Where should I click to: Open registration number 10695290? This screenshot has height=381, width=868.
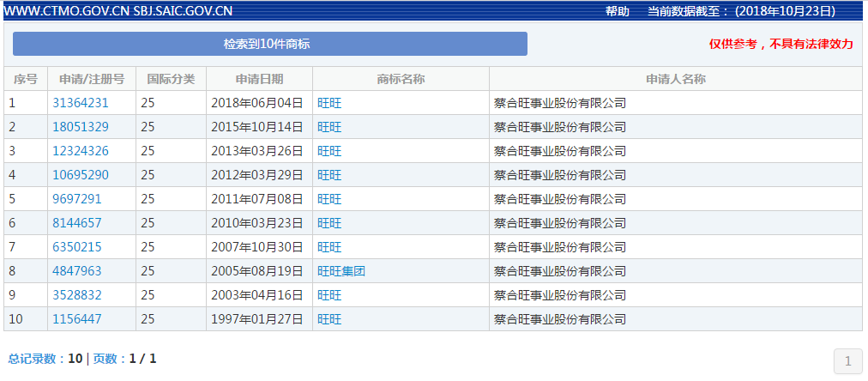coord(81,175)
